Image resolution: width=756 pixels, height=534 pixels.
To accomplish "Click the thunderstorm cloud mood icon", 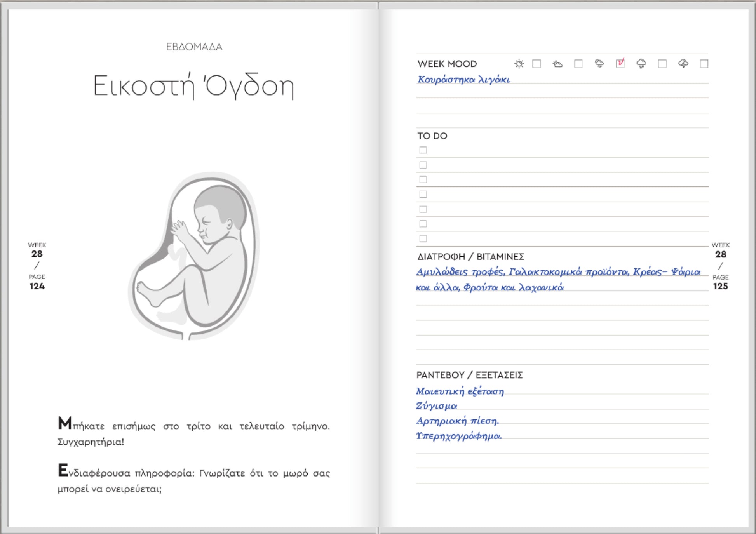I will point(683,64).
